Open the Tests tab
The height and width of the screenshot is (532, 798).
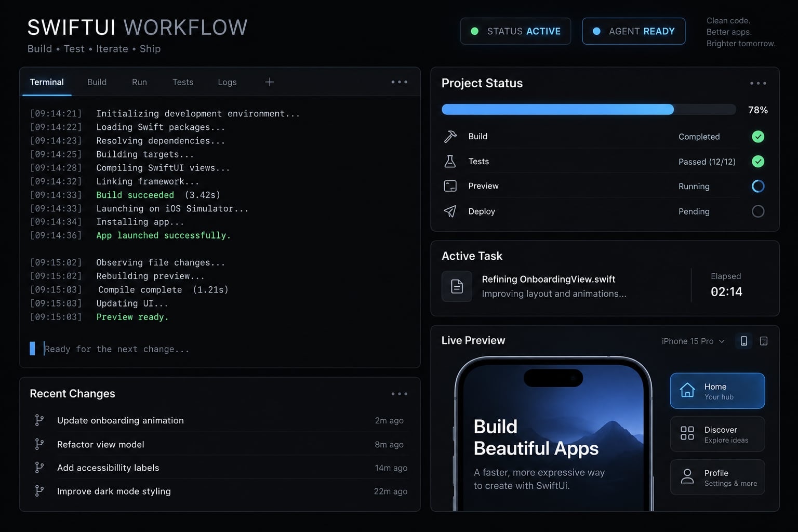(183, 82)
